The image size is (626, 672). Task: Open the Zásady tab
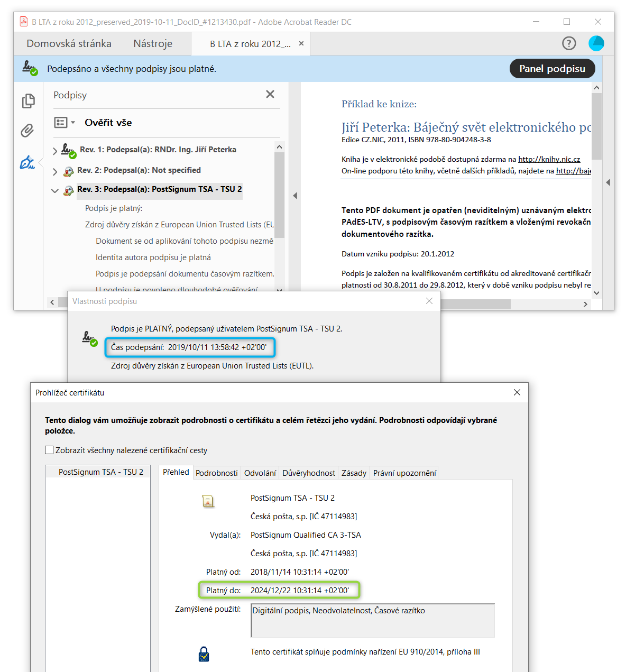pyautogui.click(x=354, y=473)
